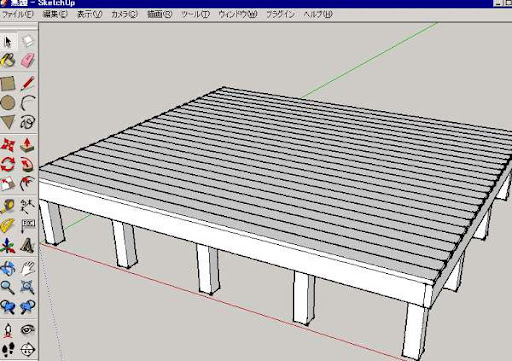Screen dimensions: 512x361
Task: Select the red Line pencil tool
Action: (28, 84)
